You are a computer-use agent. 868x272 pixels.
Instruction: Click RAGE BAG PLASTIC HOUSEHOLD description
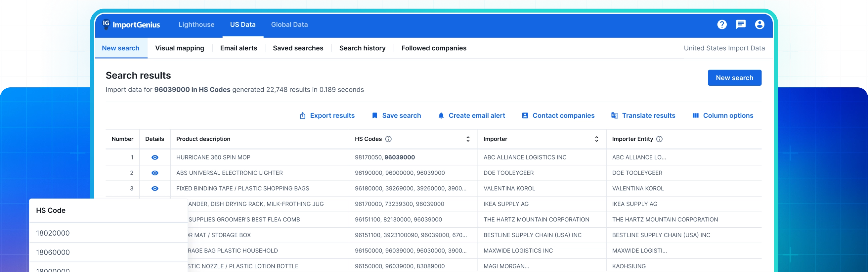pos(233,250)
